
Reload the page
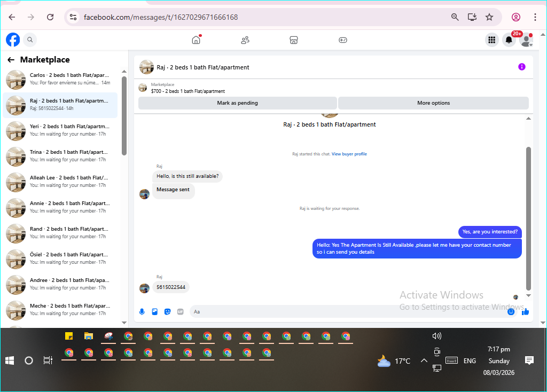tap(50, 17)
